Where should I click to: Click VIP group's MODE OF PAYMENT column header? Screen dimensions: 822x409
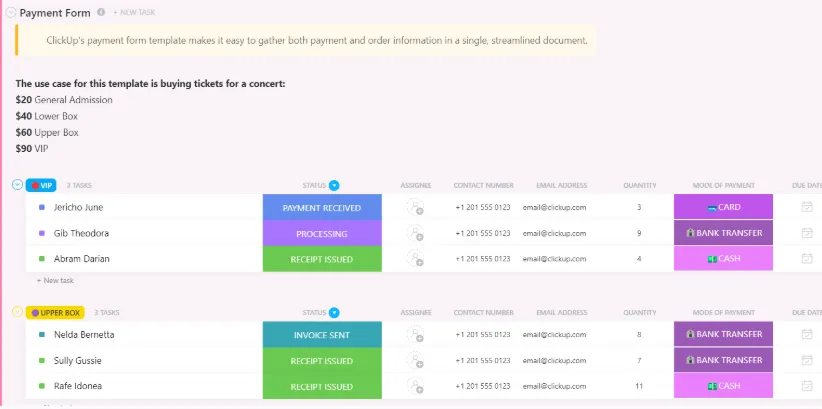[723, 185]
